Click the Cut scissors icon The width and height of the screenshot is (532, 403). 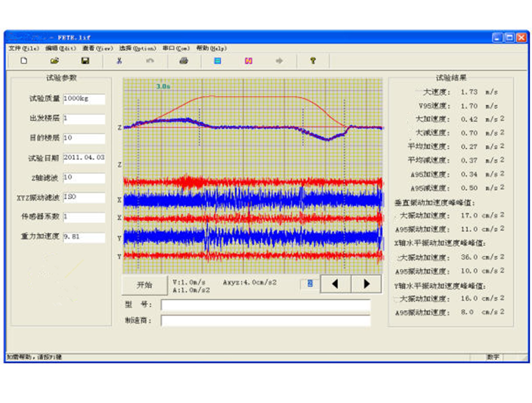[x=119, y=61]
